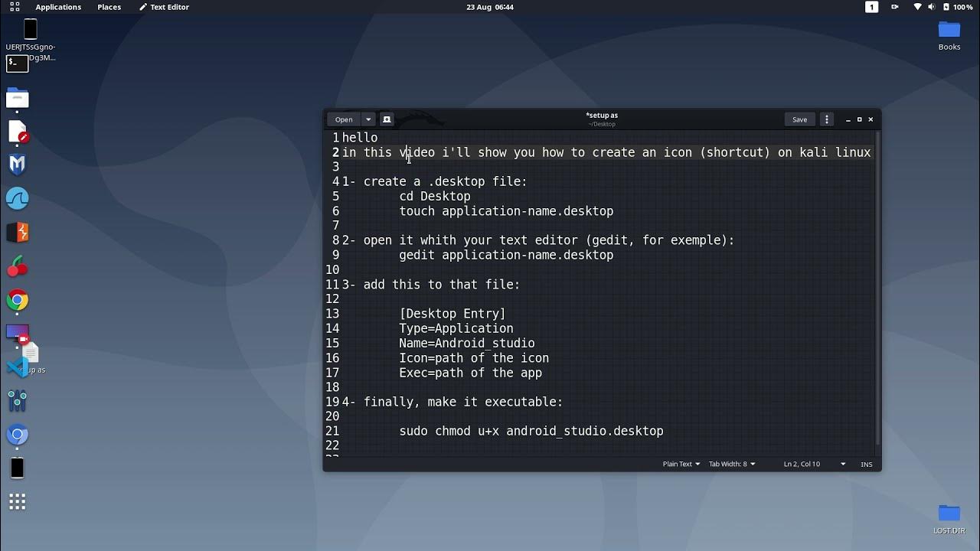Image resolution: width=980 pixels, height=551 pixels.
Task: Open the Files manager dock icon
Action: 17,98
